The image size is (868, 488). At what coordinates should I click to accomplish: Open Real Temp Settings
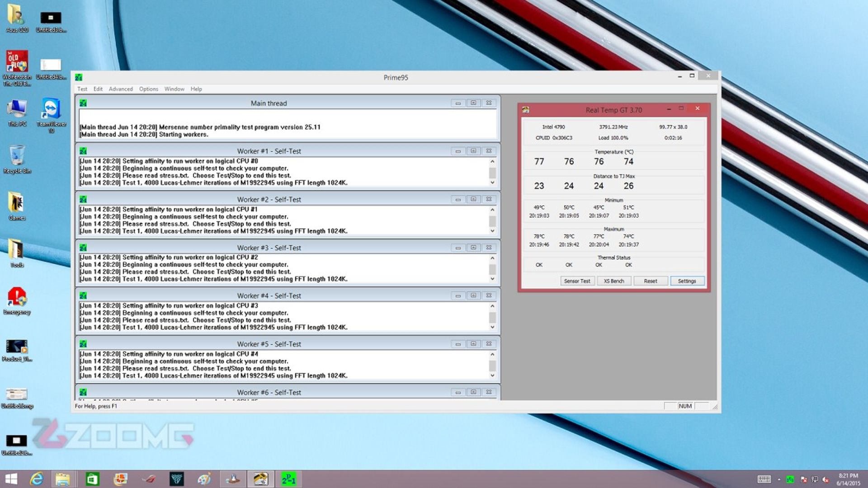(x=687, y=281)
